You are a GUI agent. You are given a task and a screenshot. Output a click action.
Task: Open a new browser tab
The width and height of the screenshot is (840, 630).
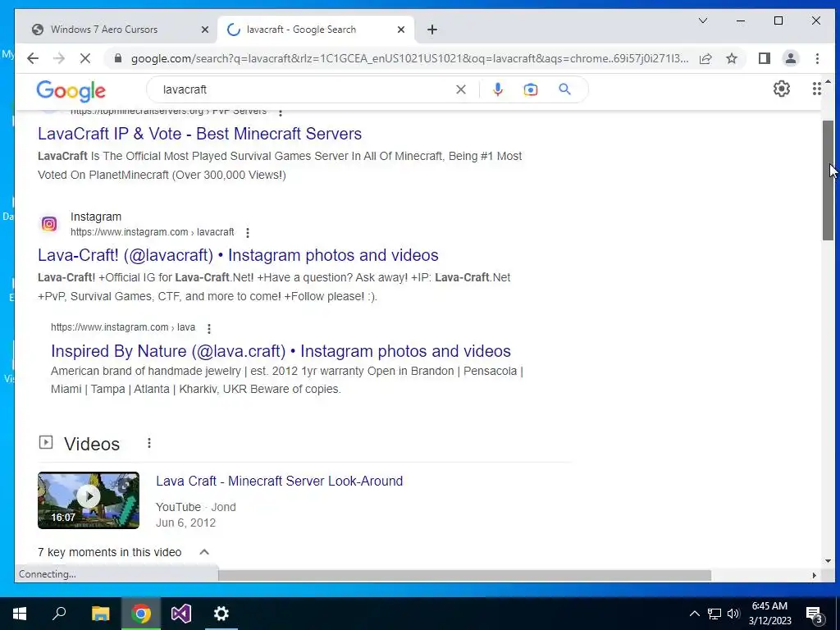click(x=432, y=30)
